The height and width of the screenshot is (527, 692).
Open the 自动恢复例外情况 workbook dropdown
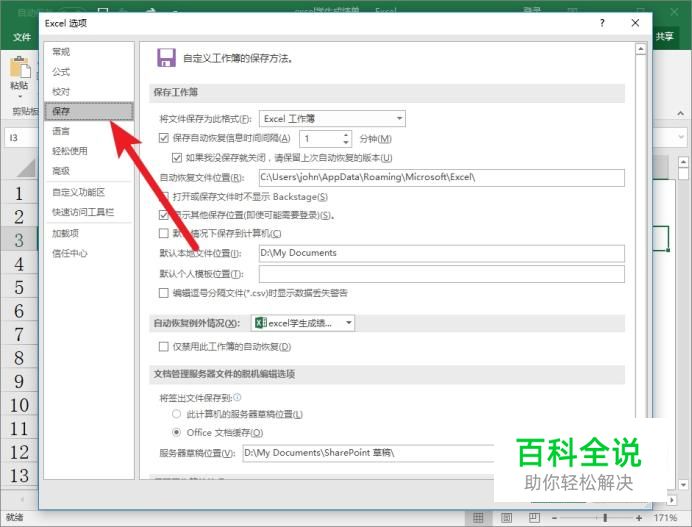(x=303, y=323)
